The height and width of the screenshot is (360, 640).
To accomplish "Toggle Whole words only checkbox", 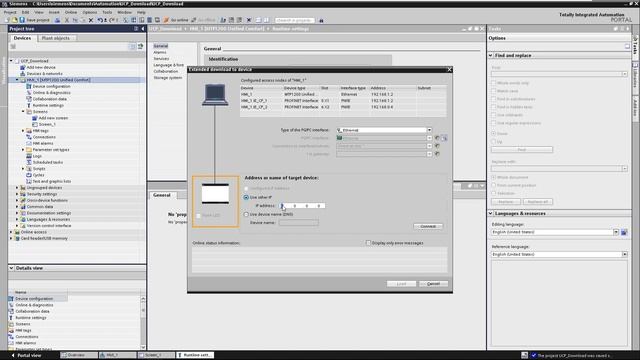I will tap(493, 83).
